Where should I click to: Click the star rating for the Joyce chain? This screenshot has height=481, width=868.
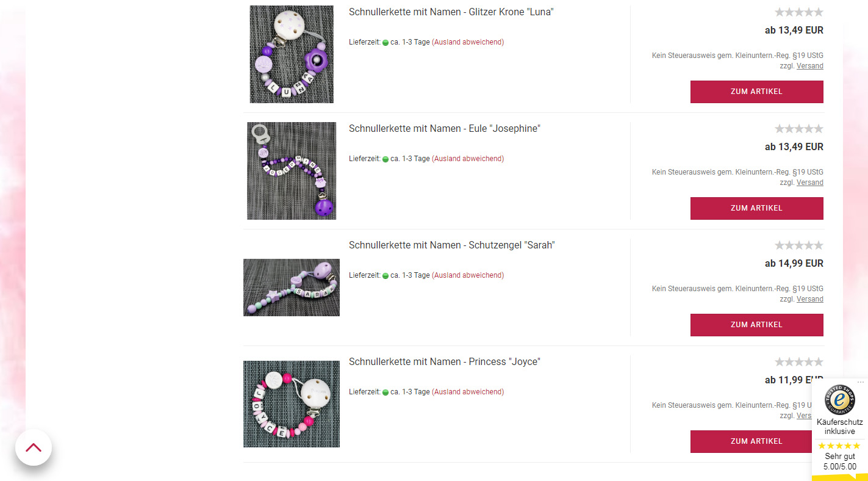(798, 362)
